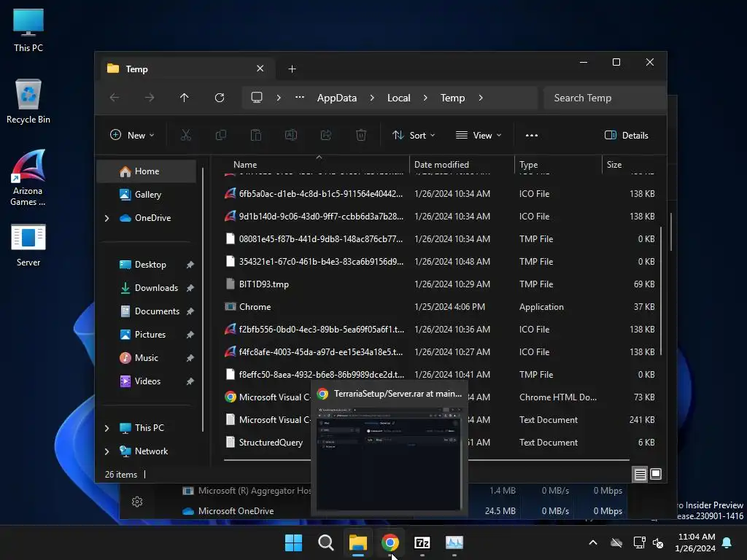Expand the OneDrive tree node
The height and width of the screenshot is (560, 747).
coord(107,218)
